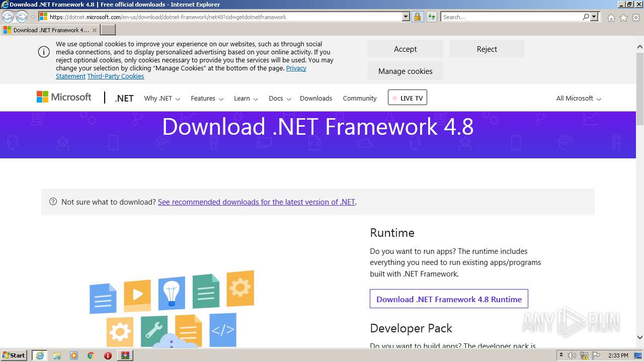The image size is (644, 362).
Task: Click the security lock icon in address bar
Action: pos(417,17)
